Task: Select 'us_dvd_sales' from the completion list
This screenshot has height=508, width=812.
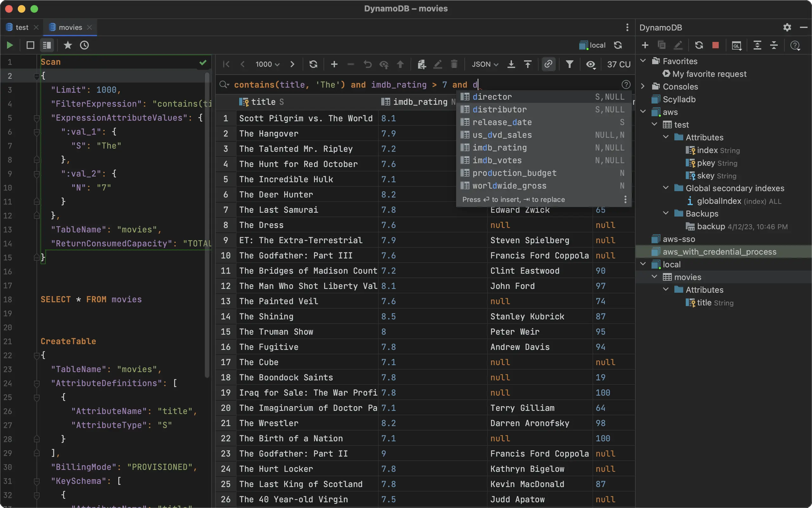Action: [x=544, y=135]
